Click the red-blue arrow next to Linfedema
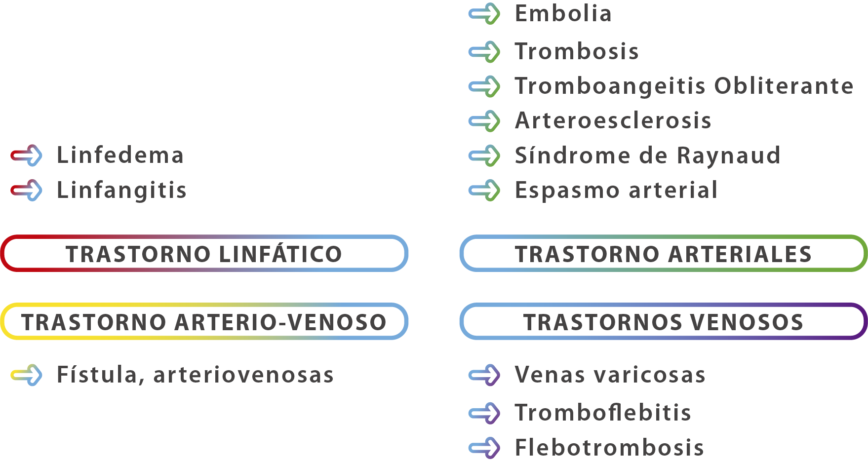Viewport: 868px width, 462px height. [x=26, y=155]
